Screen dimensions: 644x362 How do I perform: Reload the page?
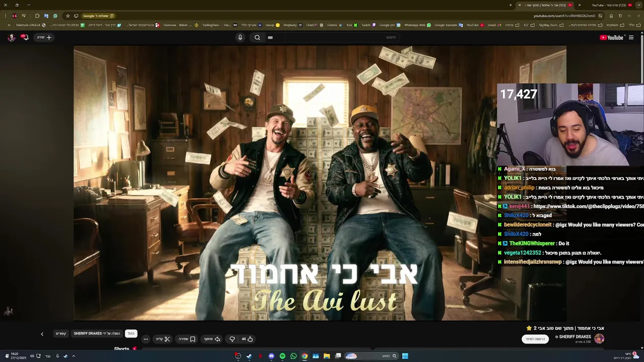point(620,16)
